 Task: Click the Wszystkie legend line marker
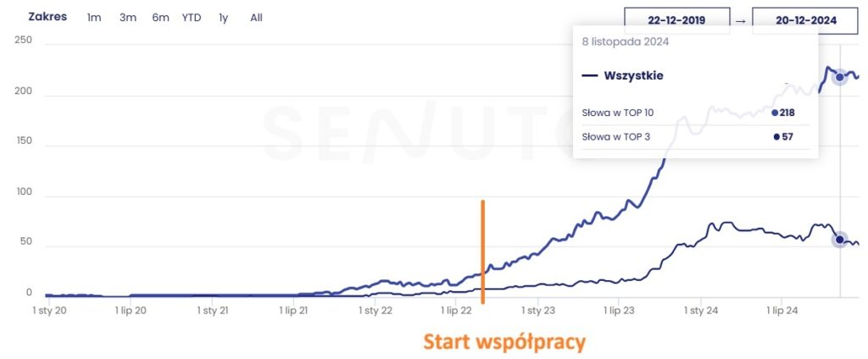(x=590, y=76)
